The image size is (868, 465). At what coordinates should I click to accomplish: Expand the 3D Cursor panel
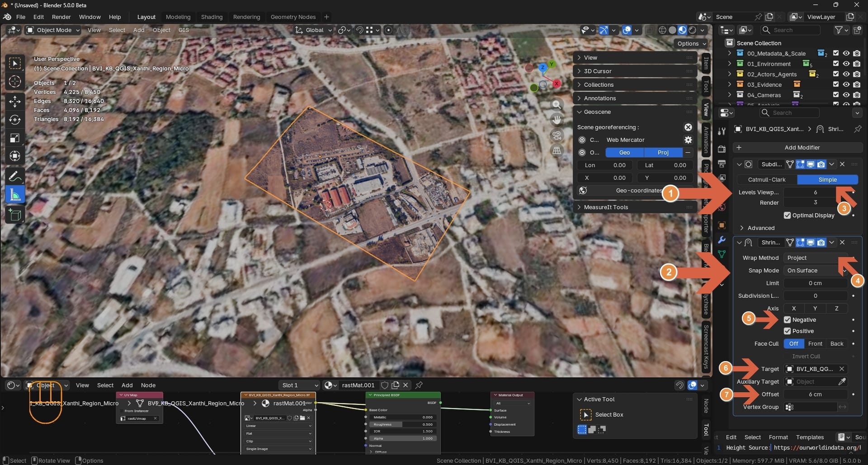pyautogui.click(x=635, y=71)
